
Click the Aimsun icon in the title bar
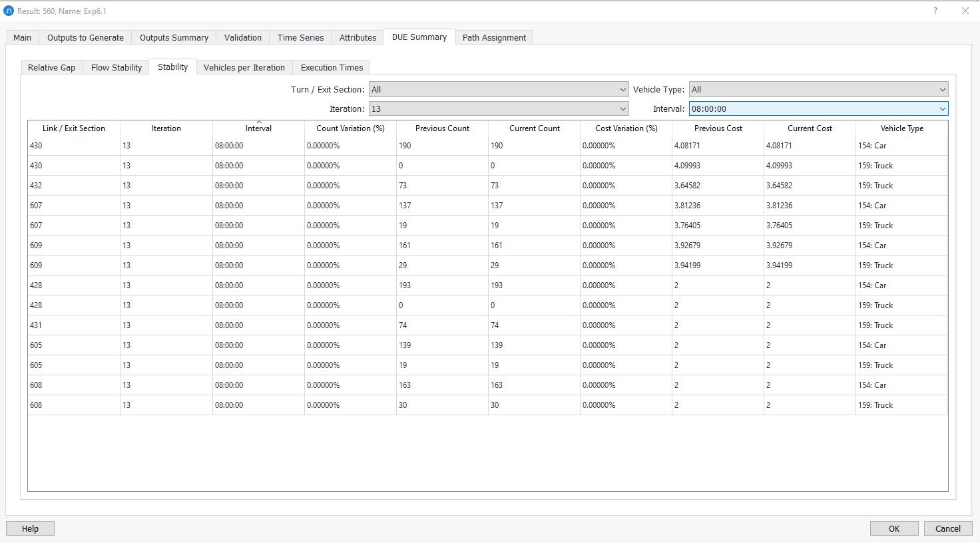point(7,11)
